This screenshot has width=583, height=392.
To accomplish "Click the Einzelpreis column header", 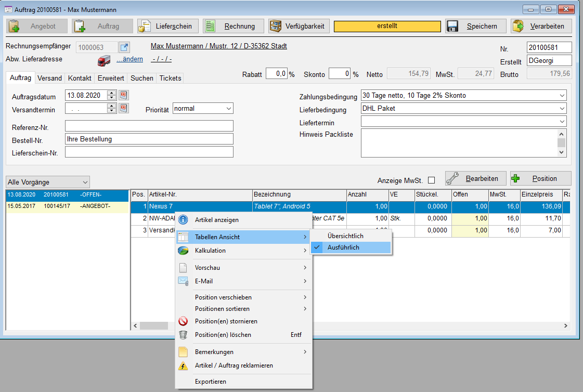I will point(541,194).
